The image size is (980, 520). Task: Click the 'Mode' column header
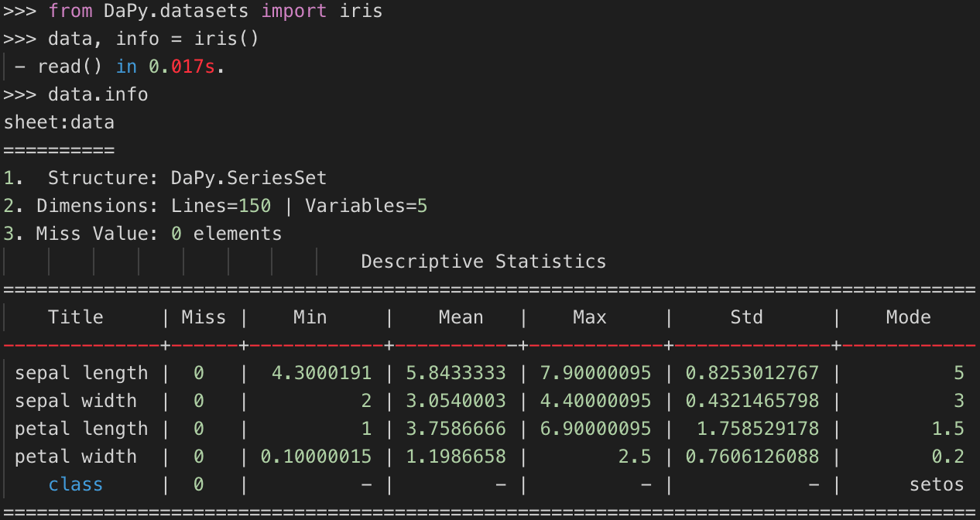pyautogui.click(x=909, y=317)
